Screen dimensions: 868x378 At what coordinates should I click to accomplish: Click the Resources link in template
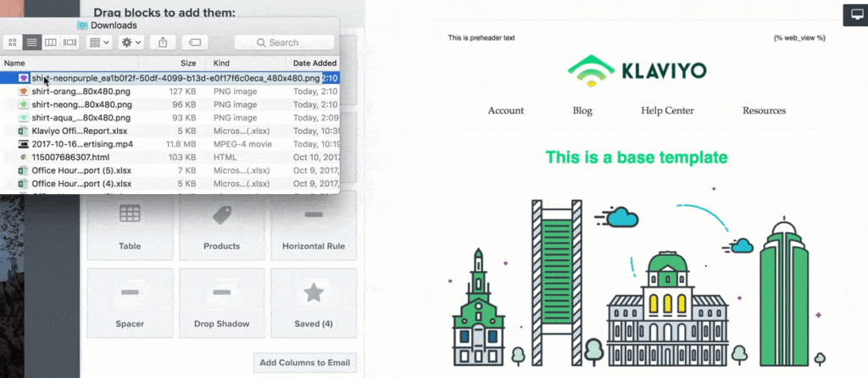point(764,111)
